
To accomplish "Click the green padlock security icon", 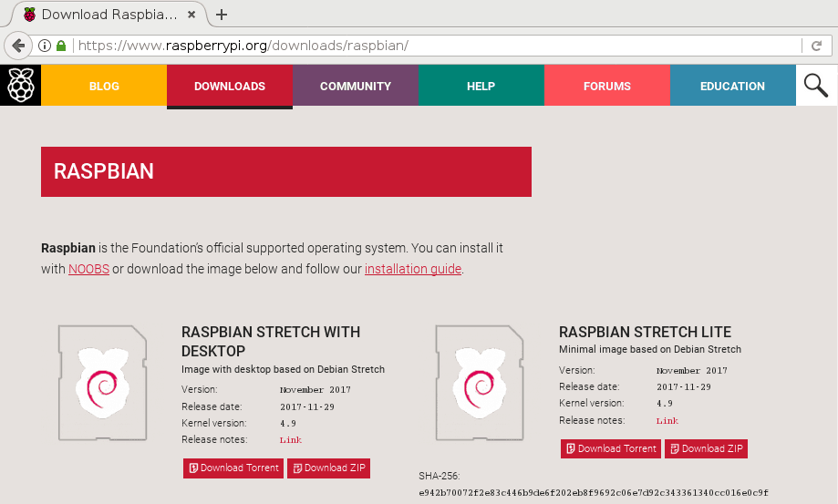I will (x=61, y=46).
